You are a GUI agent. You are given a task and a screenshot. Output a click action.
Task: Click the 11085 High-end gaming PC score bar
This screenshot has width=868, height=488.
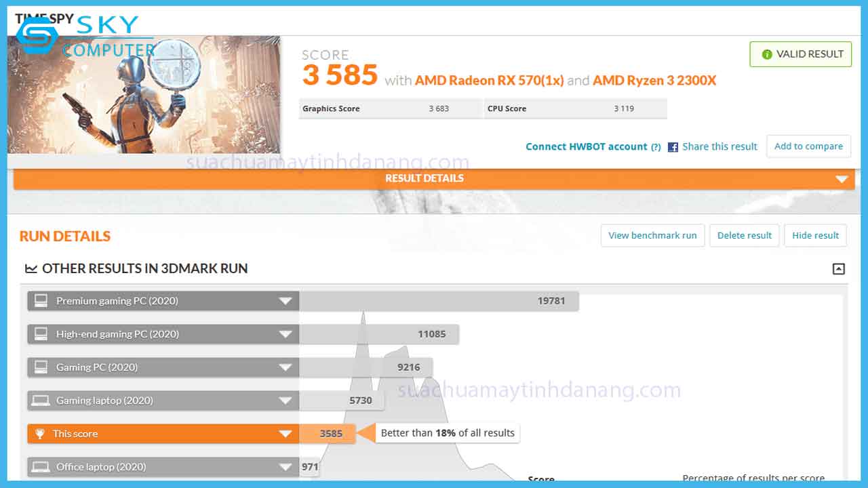[379, 334]
